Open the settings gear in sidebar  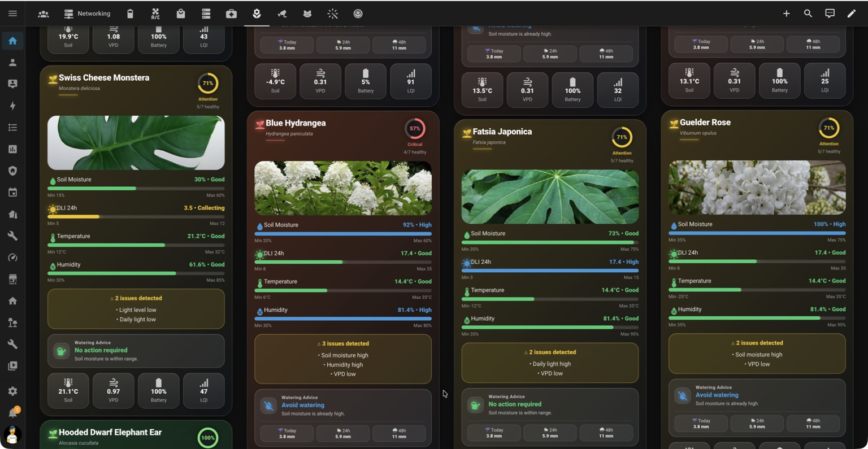click(x=12, y=391)
